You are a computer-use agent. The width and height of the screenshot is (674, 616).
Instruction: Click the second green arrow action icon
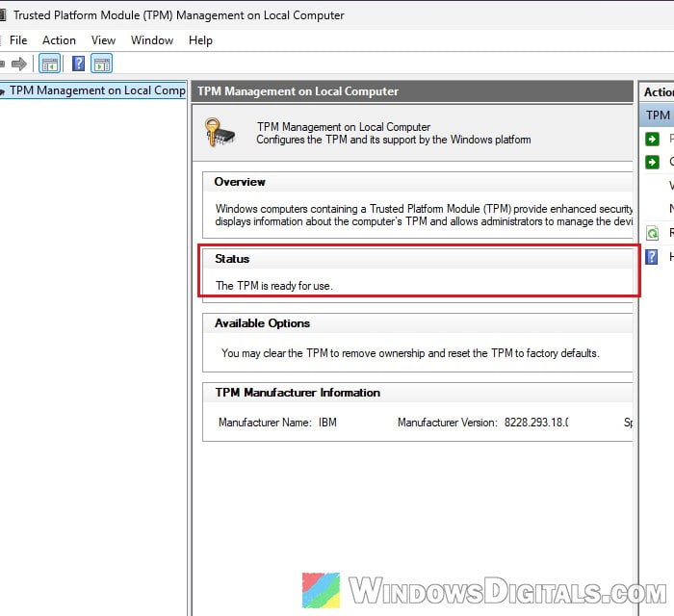pos(652,162)
